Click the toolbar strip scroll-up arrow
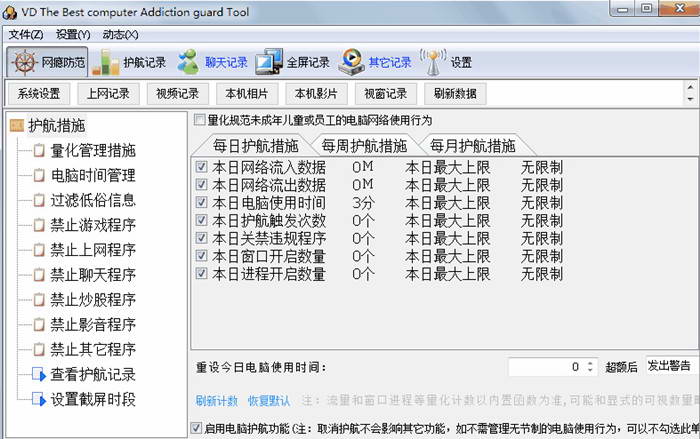 coord(690,87)
